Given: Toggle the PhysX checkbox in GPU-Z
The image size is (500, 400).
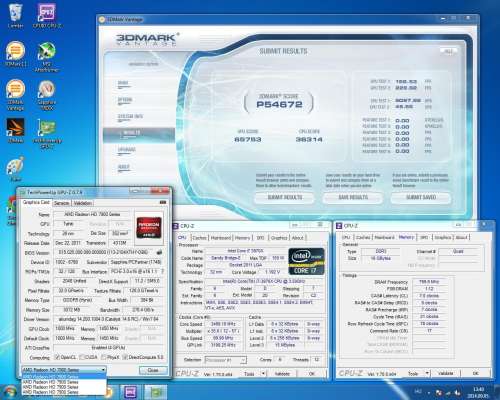Looking at the screenshot, I should (104, 357).
